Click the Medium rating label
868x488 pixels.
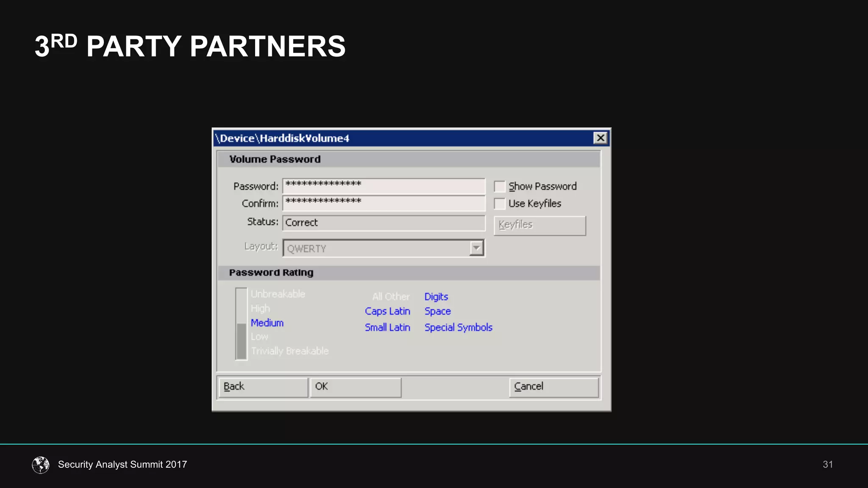(267, 323)
